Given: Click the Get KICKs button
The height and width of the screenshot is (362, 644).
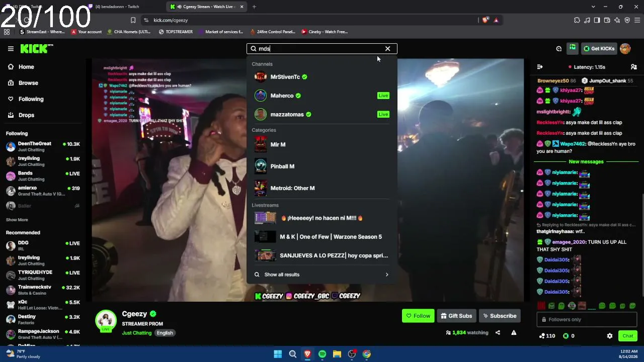Looking at the screenshot, I should click(599, 49).
